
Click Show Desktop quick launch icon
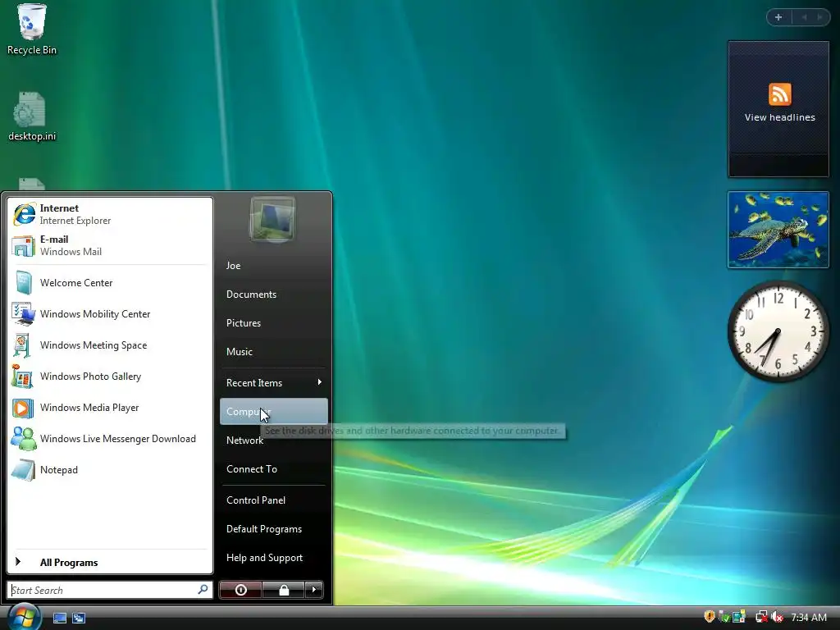[60, 618]
